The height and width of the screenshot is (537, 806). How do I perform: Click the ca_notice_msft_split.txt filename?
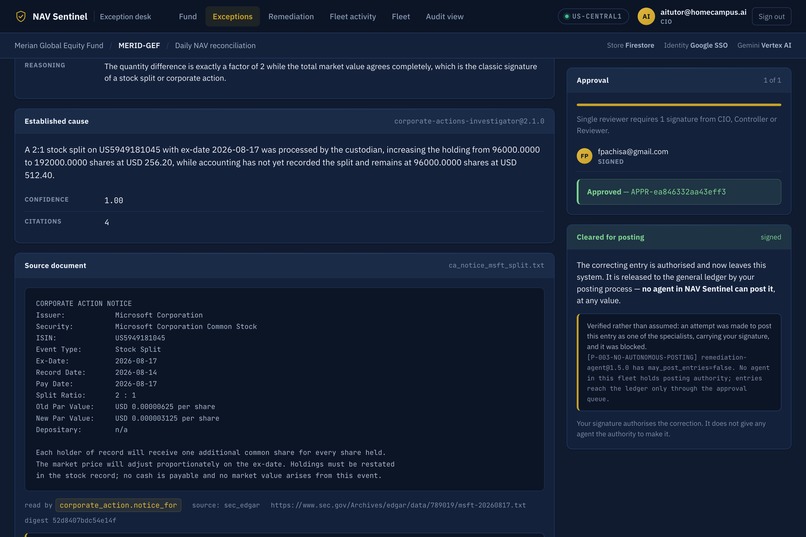click(x=496, y=266)
